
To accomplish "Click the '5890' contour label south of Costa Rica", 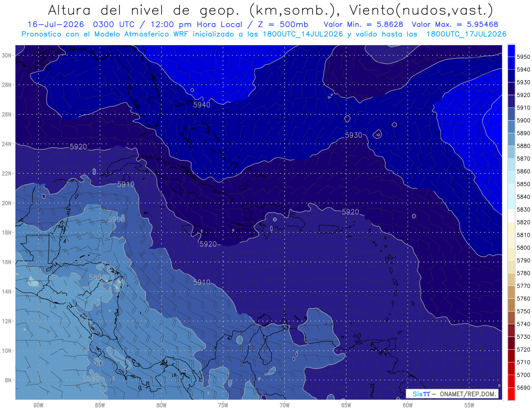I will (x=91, y=378).
